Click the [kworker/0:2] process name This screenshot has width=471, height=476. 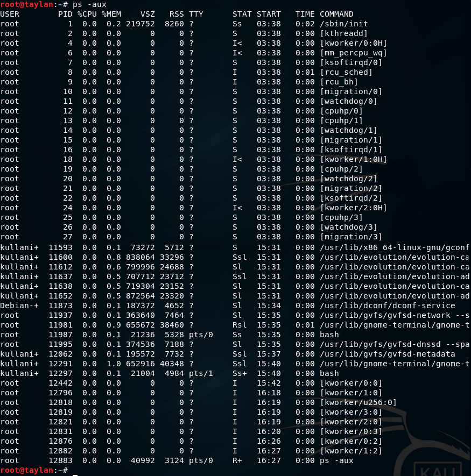coord(351,442)
